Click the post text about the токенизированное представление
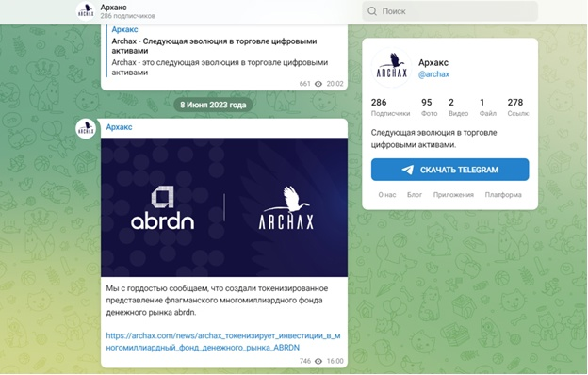The width and height of the screenshot is (588, 375). 217,300
